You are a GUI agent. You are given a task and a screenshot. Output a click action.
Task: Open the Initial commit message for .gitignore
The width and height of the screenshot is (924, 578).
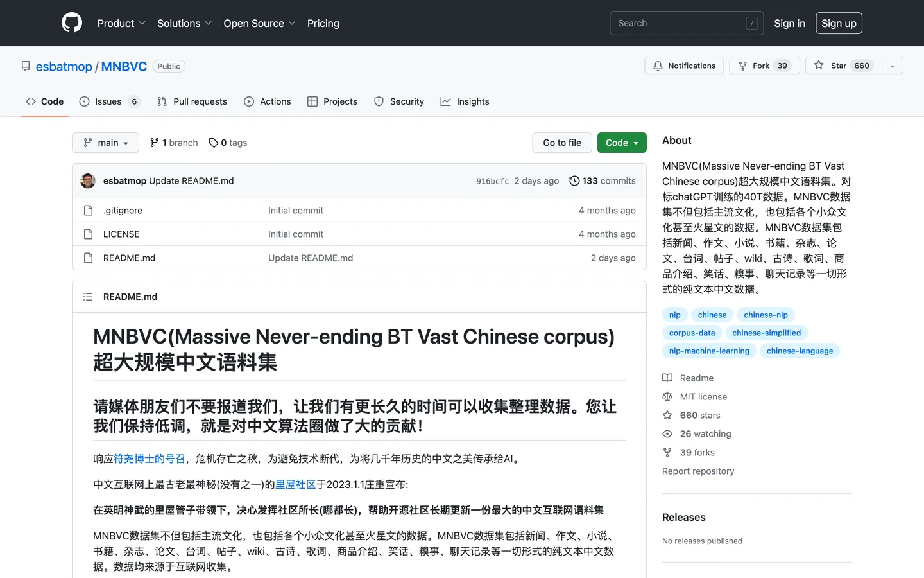[x=296, y=211]
